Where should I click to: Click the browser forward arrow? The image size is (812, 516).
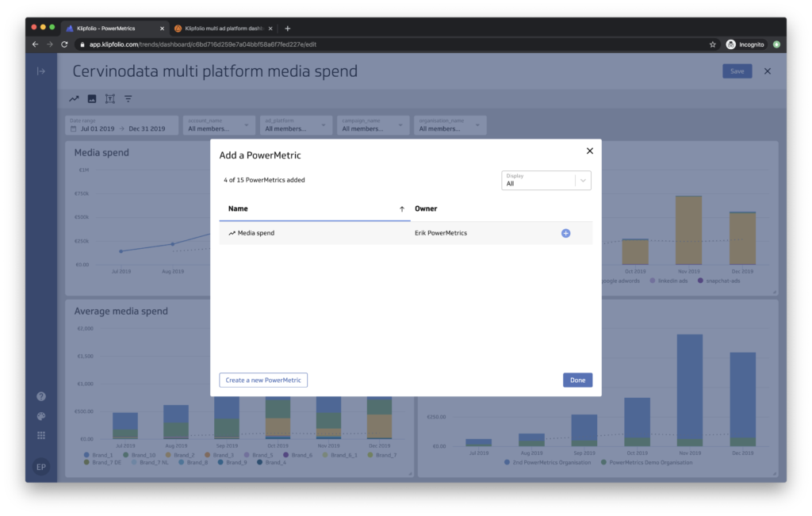50,44
